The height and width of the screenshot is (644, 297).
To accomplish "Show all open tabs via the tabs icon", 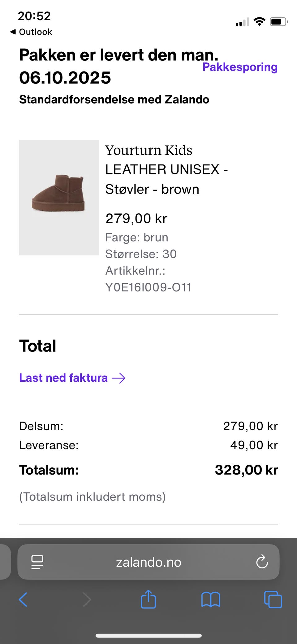I will pos(273,600).
